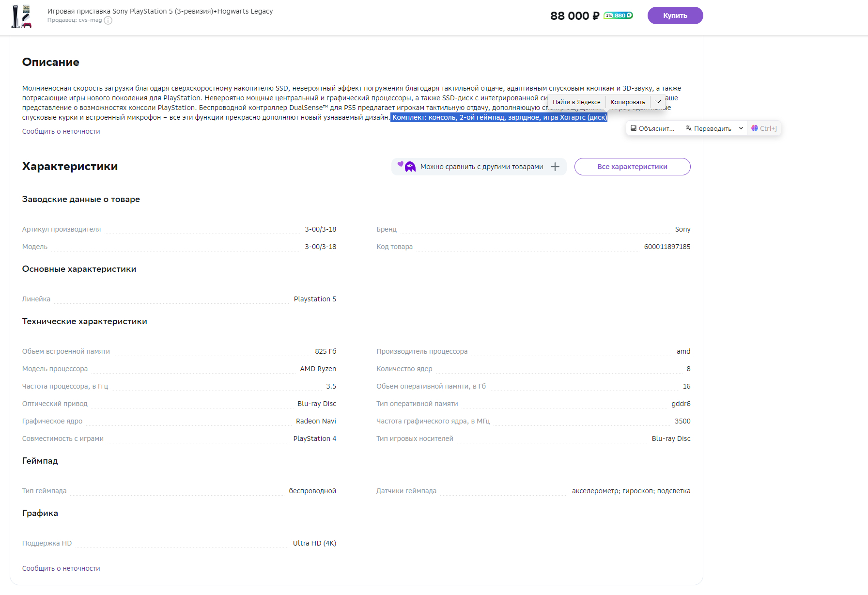The image size is (868, 595).
Task: Click the 88 000 ₽ price
Action: (x=575, y=16)
